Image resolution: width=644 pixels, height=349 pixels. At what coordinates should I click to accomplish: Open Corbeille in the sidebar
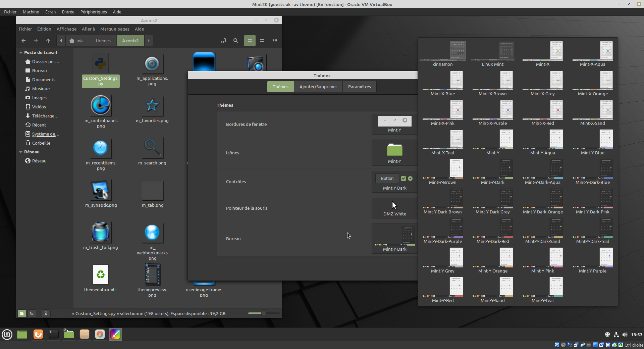click(38, 143)
